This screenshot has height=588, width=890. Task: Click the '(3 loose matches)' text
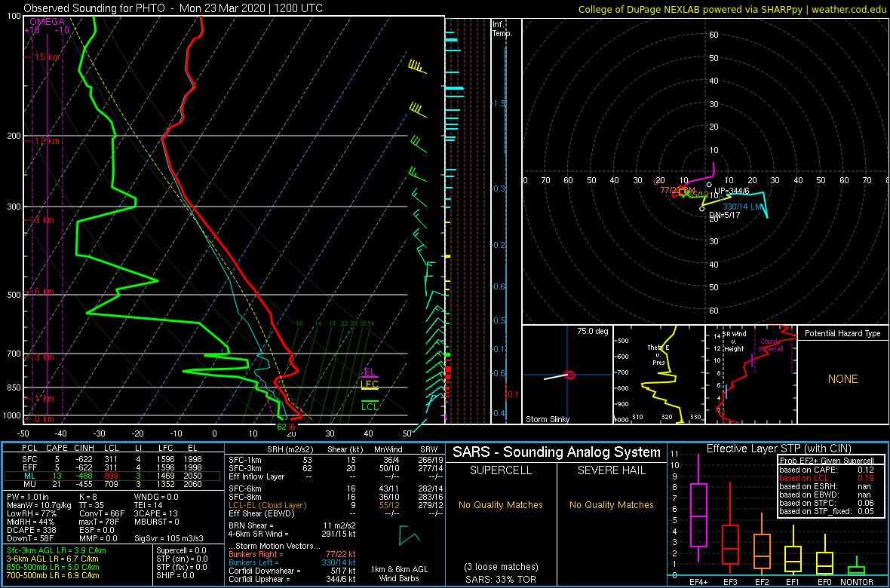coord(501,567)
